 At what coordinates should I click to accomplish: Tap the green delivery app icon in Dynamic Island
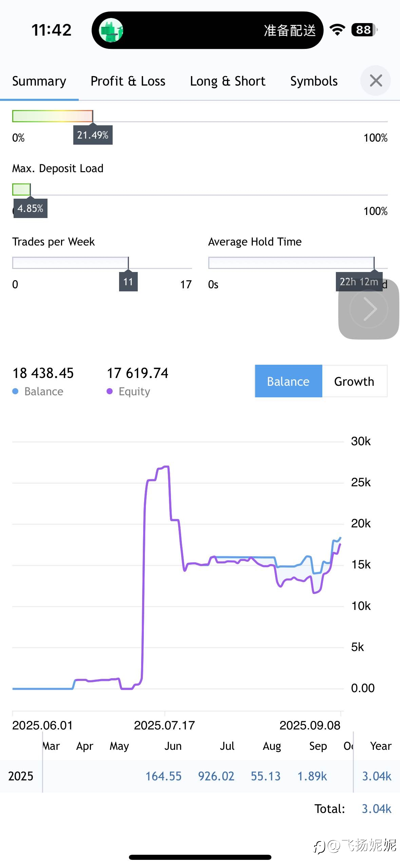tap(111, 30)
